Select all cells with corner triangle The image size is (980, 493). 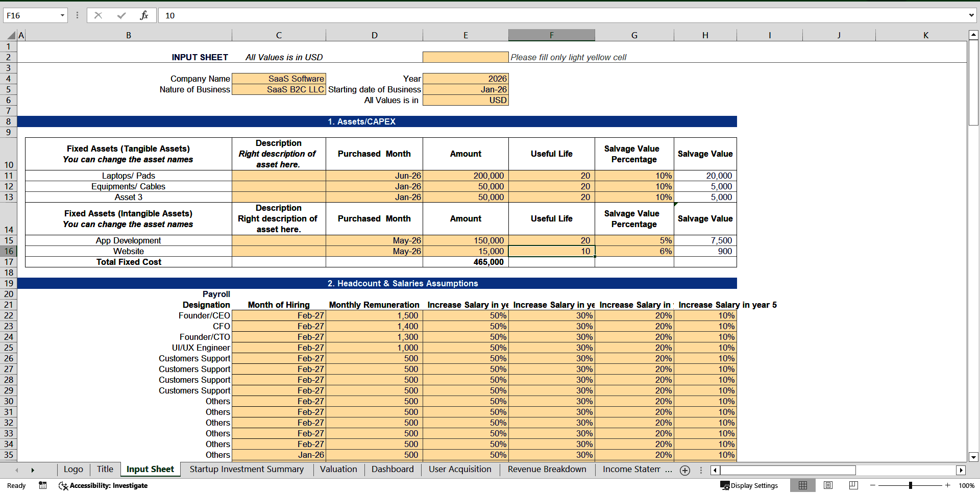12,35
